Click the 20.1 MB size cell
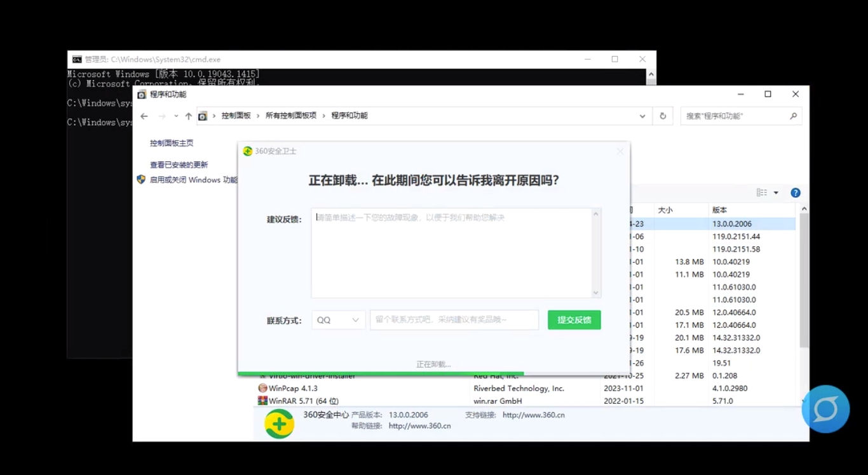Screen dimensions: 868x475 (x=689, y=338)
